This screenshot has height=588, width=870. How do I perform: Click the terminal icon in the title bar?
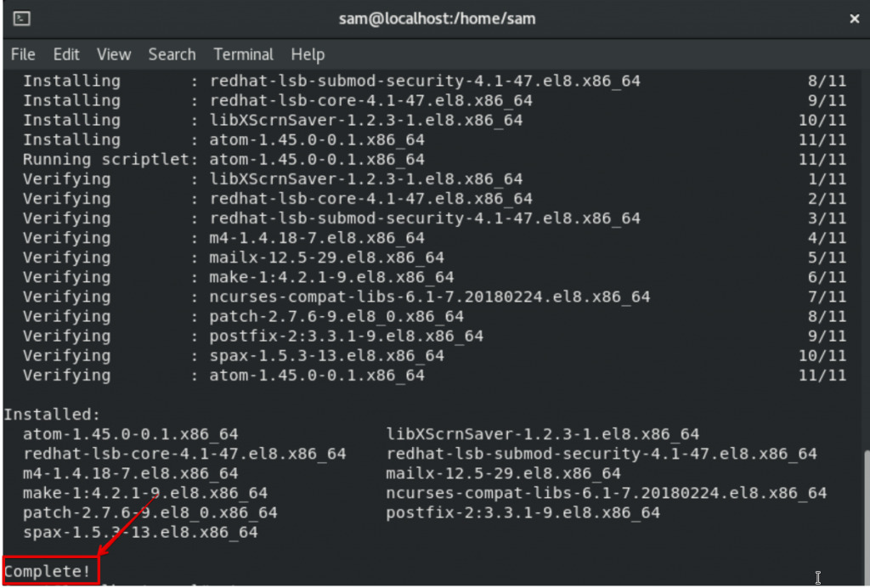coord(23,18)
